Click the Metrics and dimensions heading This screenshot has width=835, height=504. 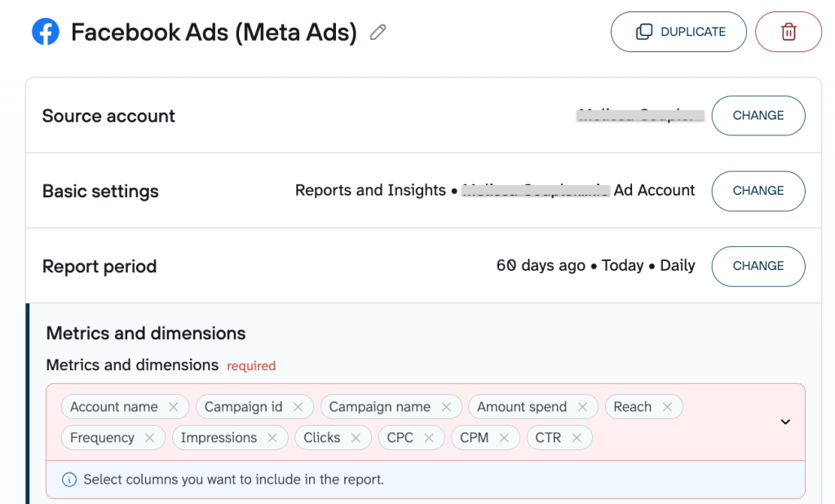pos(146,333)
